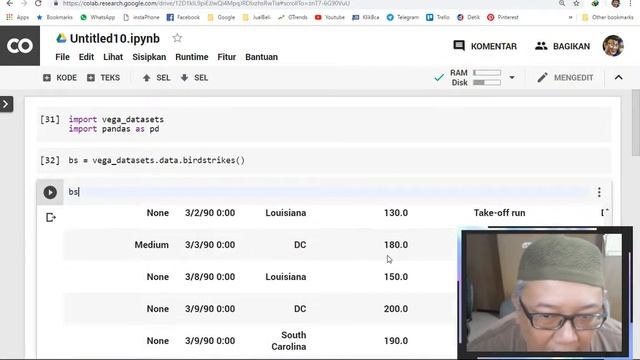The width and height of the screenshot is (640, 360).
Task: Click the RAM usage bar
Action: point(487,73)
